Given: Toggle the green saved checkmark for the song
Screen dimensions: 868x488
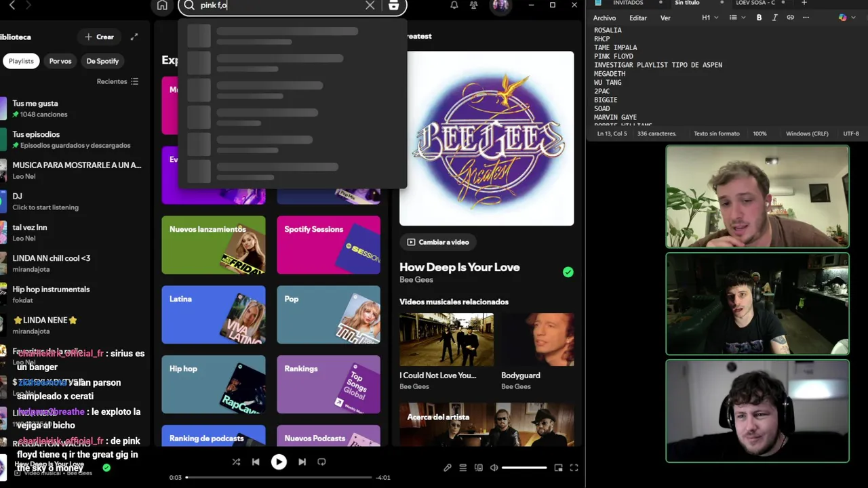Looking at the screenshot, I should pos(568,272).
